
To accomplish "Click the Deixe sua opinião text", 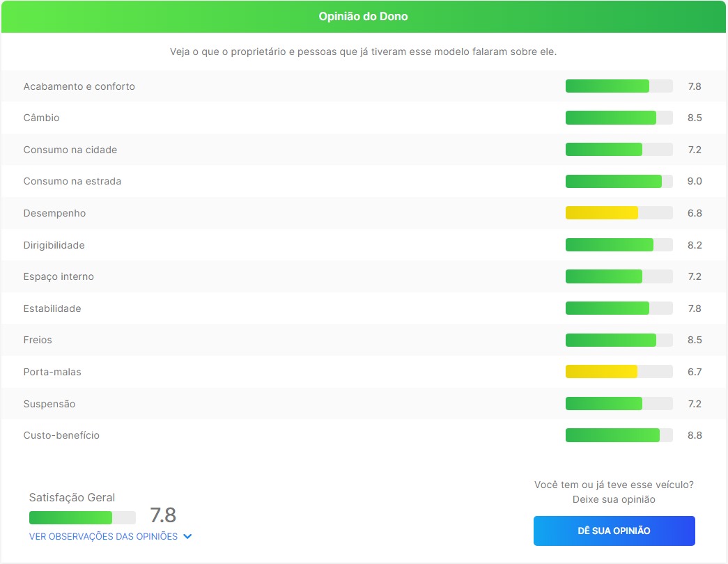I will (614, 499).
